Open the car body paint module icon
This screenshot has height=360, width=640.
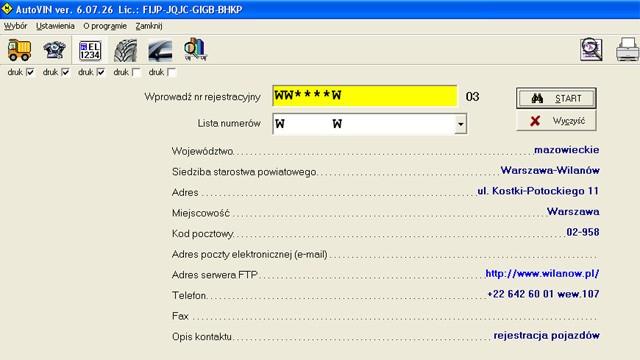160,50
